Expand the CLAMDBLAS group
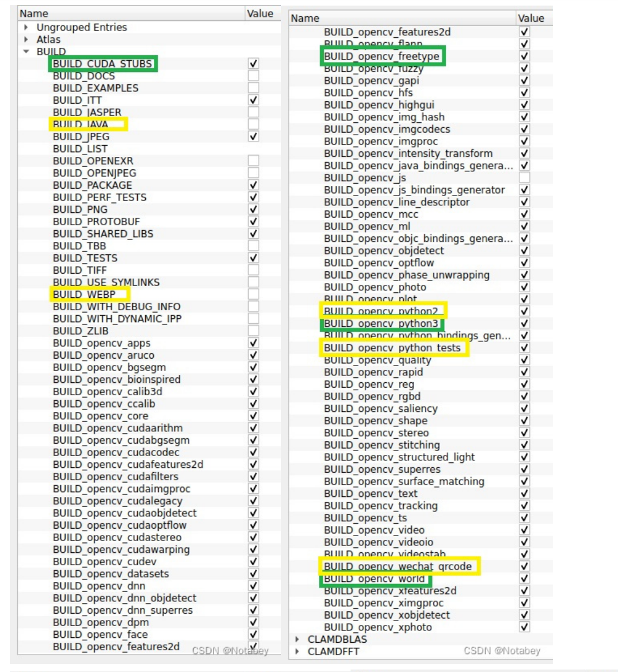The image size is (618, 672). (297, 639)
